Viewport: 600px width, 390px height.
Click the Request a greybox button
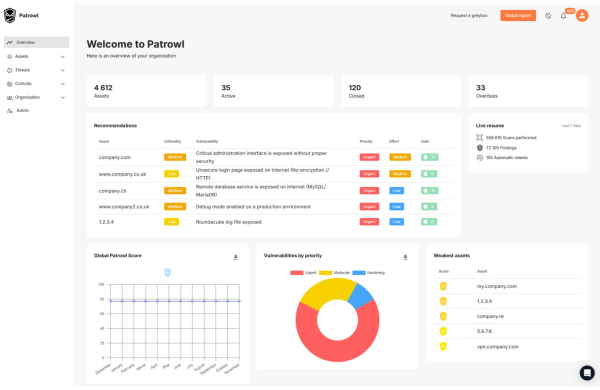point(469,15)
